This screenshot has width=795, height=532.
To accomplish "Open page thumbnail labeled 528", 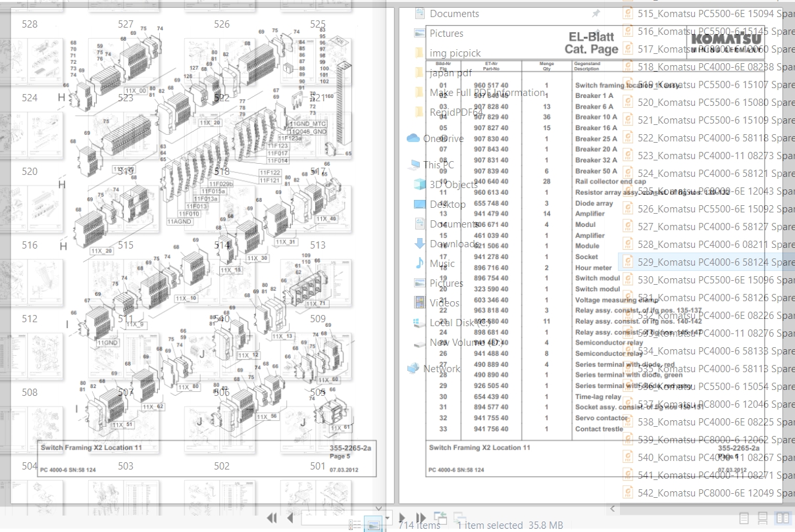I will coord(30,24).
